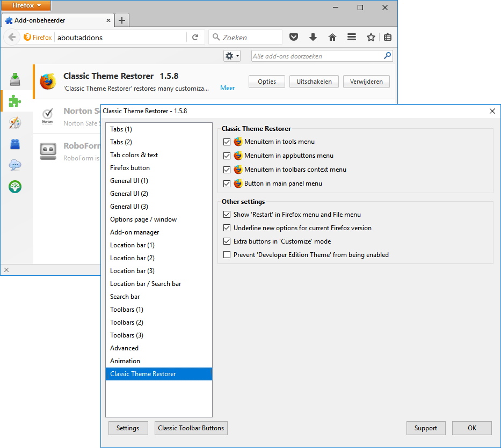Select Location bar / Search bar category
Viewport: 501px width, 448px height.
click(159, 284)
